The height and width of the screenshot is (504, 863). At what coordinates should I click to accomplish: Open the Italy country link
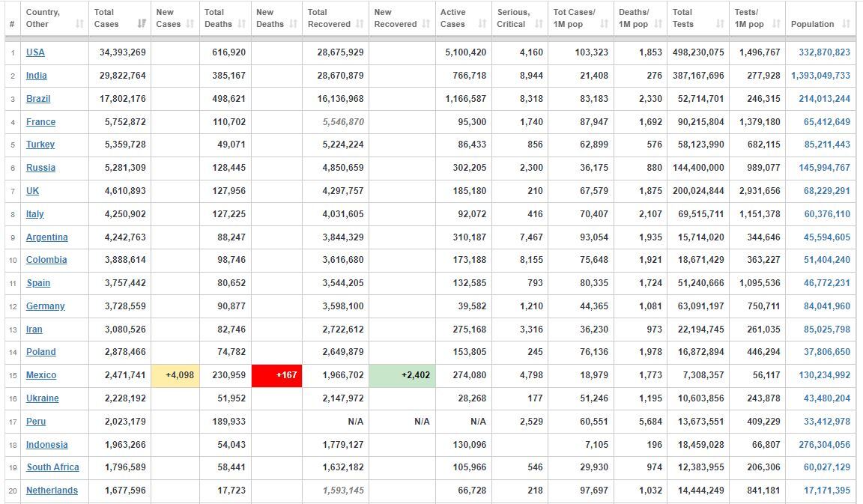tap(34, 214)
